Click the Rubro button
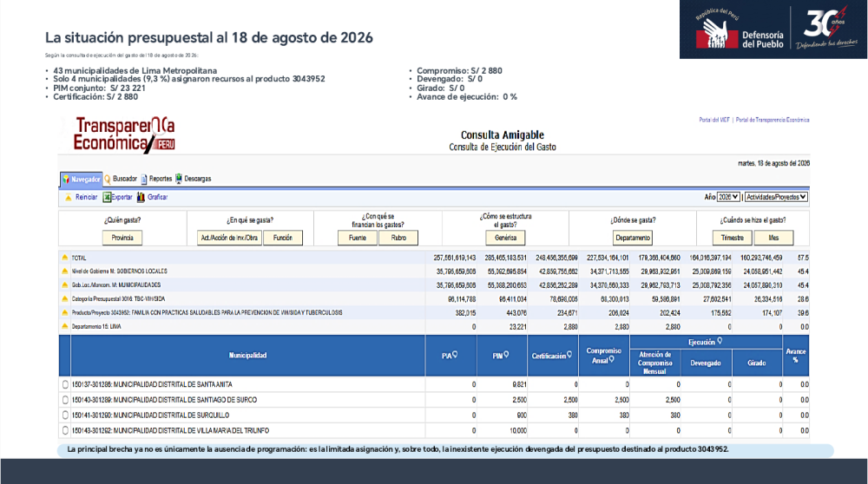Viewport: 868px width, 484px height. coord(398,238)
